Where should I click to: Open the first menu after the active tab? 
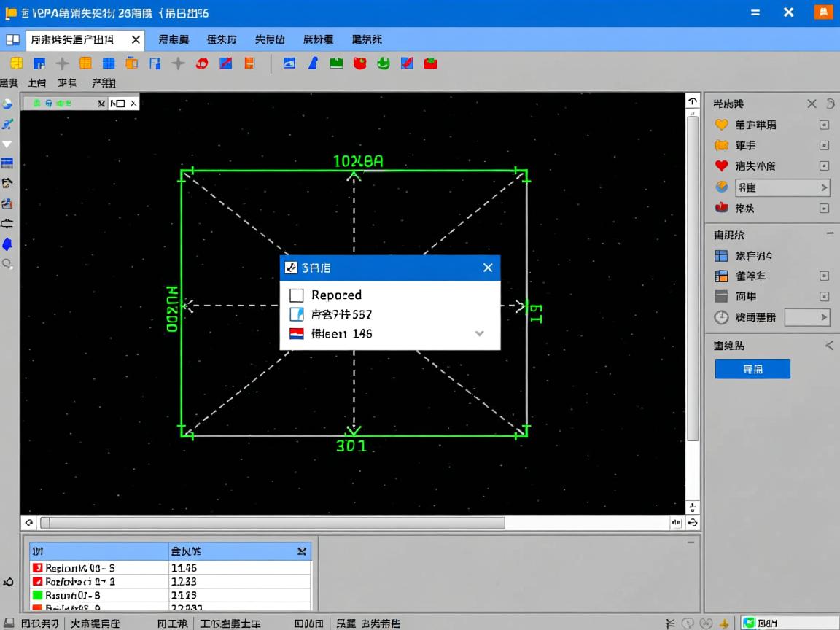point(174,39)
